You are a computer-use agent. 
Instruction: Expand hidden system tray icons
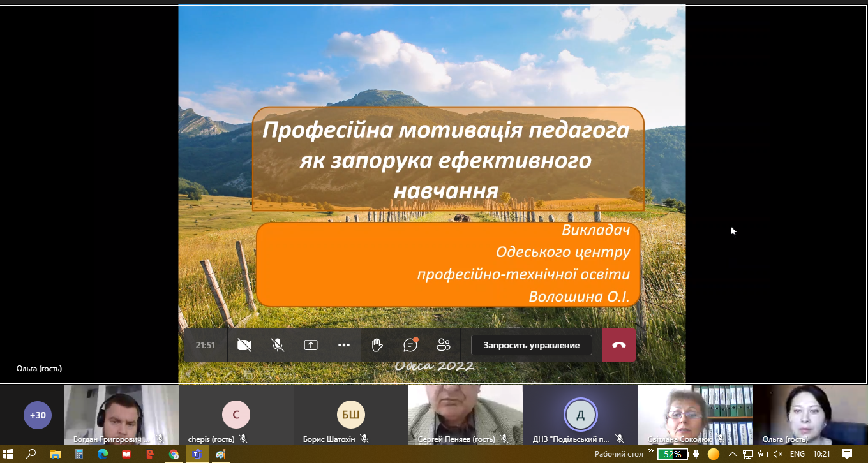pos(733,454)
